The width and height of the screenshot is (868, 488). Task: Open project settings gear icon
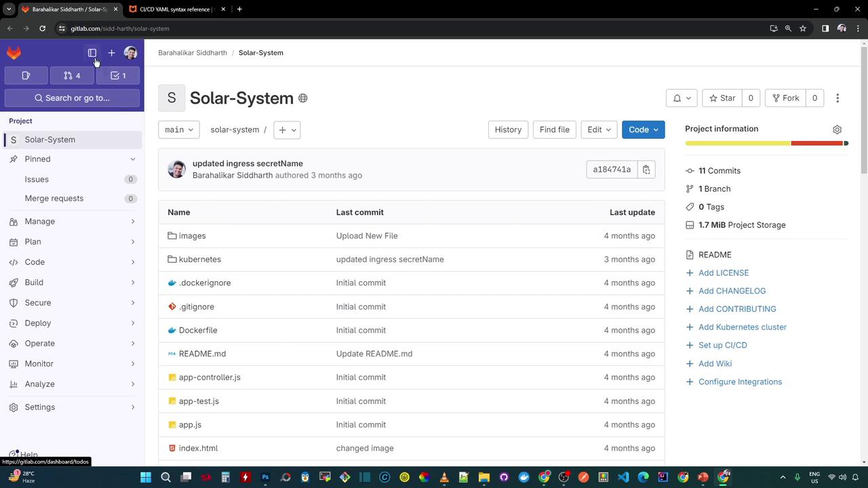click(837, 129)
